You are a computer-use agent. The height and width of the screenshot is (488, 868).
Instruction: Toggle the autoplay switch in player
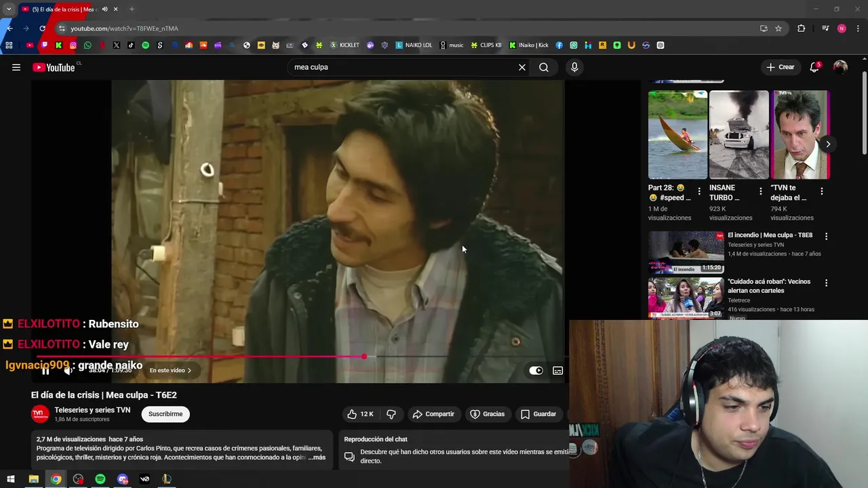(x=536, y=371)
